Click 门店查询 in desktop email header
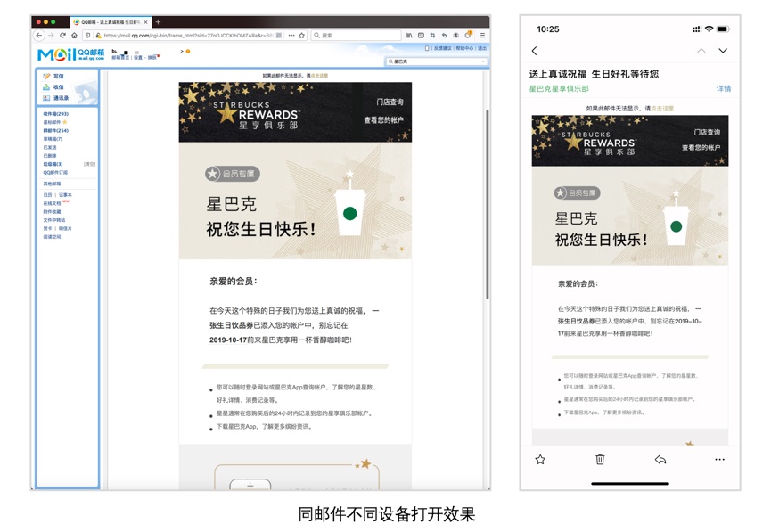771x532 pixels. tap(390, 102)
